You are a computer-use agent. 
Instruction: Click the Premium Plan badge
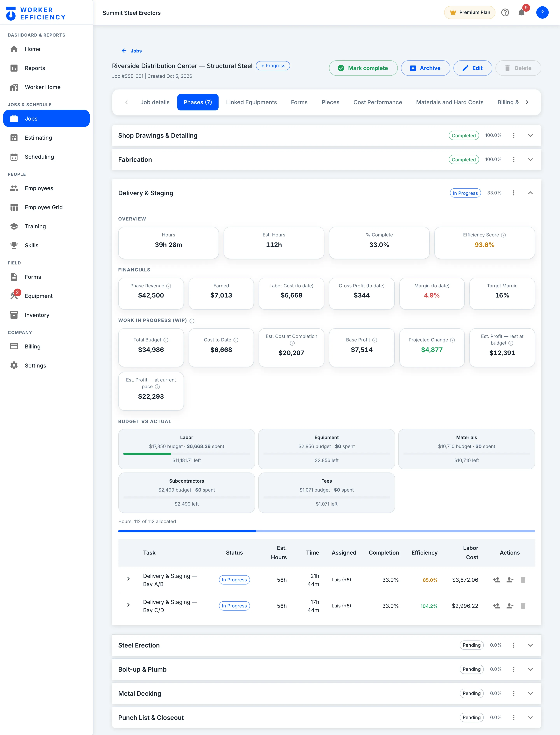pos(469,13)
